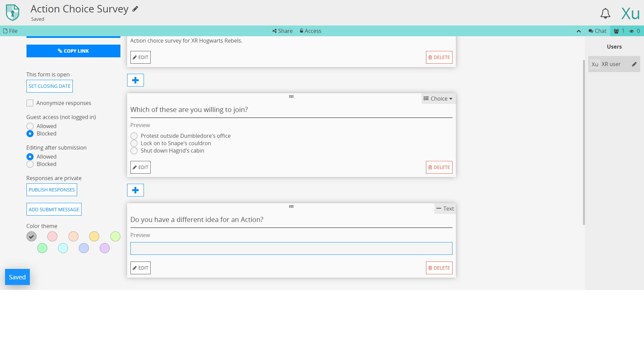This screenshot has width=644, height=342.
Task: Open the Xu user avatar menu
Action: 630,13
